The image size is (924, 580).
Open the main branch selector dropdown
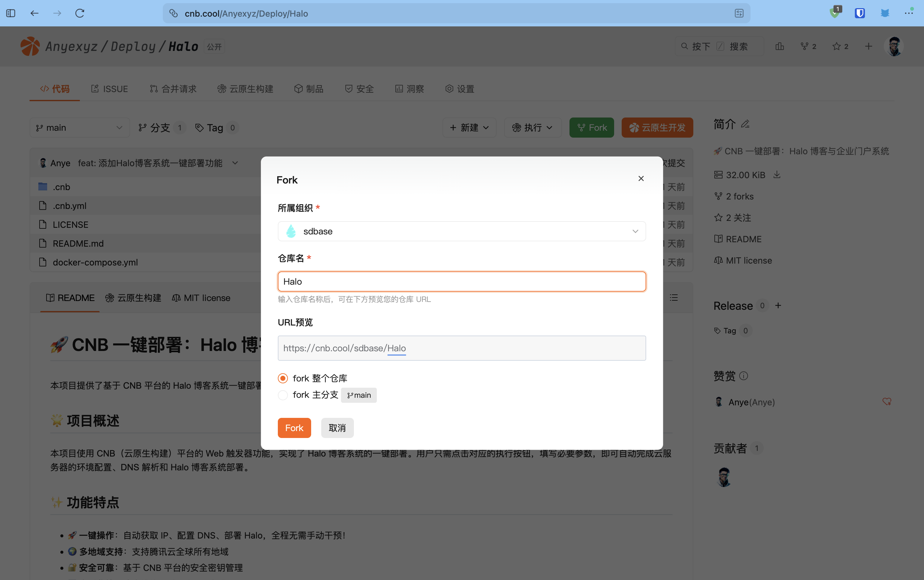[x=80, y=128]
